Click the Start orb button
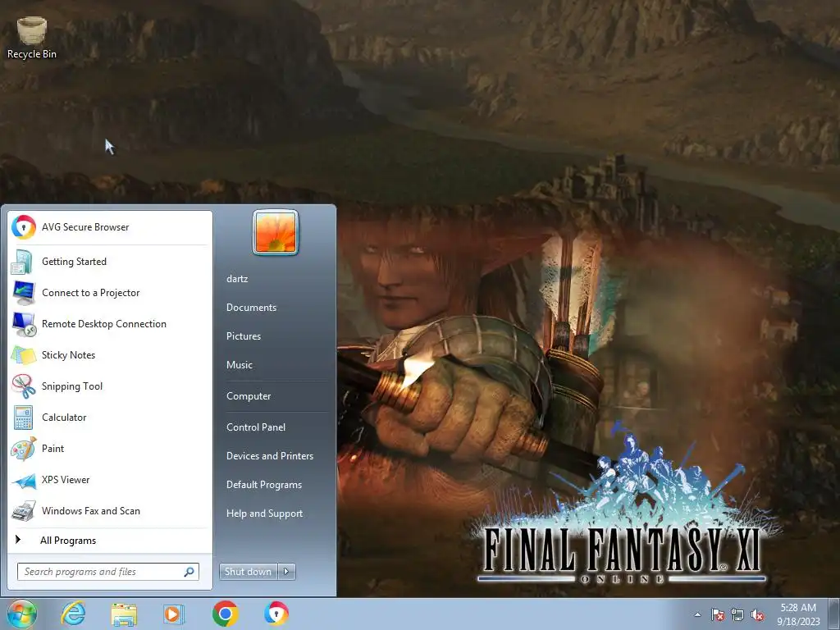The width and height of the screenshot is (840, 630). 22,614
